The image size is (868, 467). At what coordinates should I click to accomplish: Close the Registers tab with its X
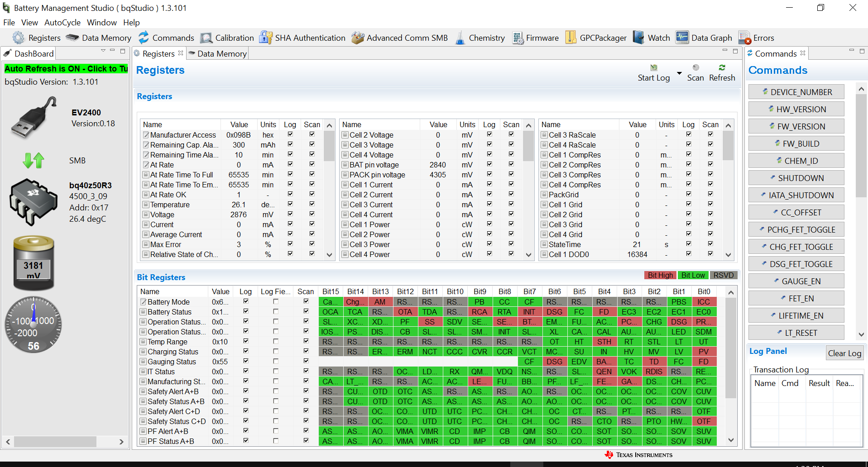181,53
